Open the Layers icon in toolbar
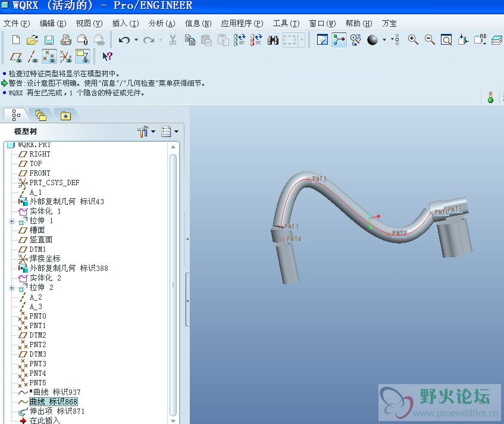 click(x=497, y=40)
